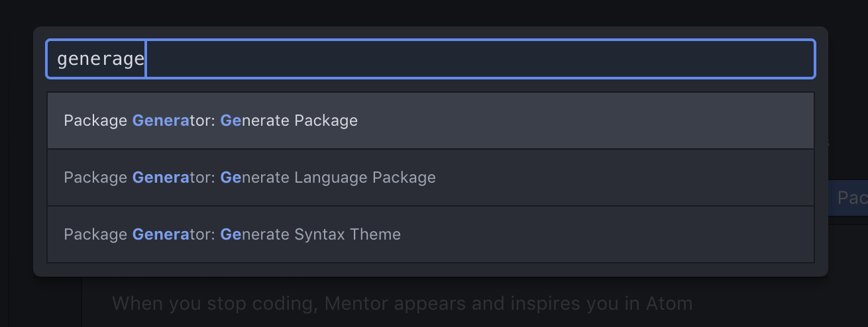Screen dimensions: 868x327
Task: Click highlighted "Genera" in Syntax Theme result
Action: (x=161, y=234)
